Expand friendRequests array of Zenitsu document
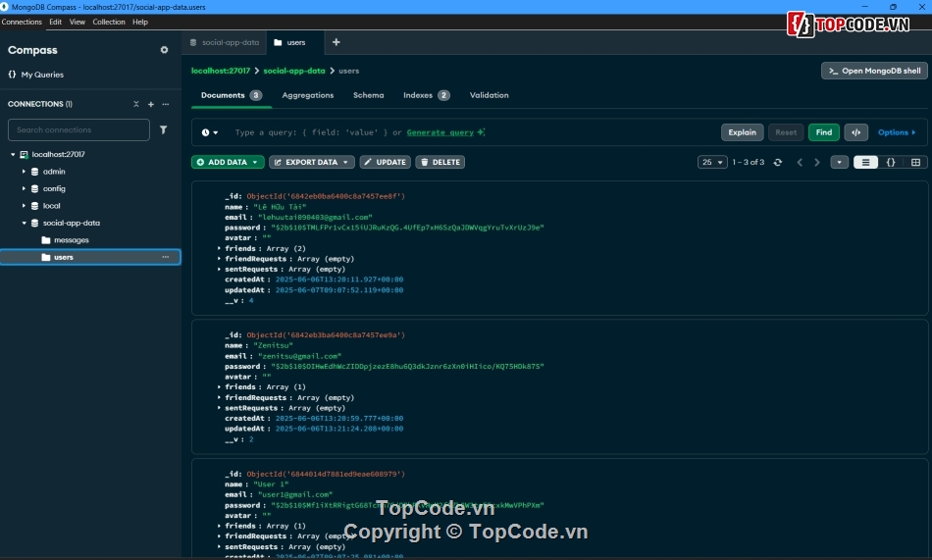932x560 pixels. [x=220, y=398]
